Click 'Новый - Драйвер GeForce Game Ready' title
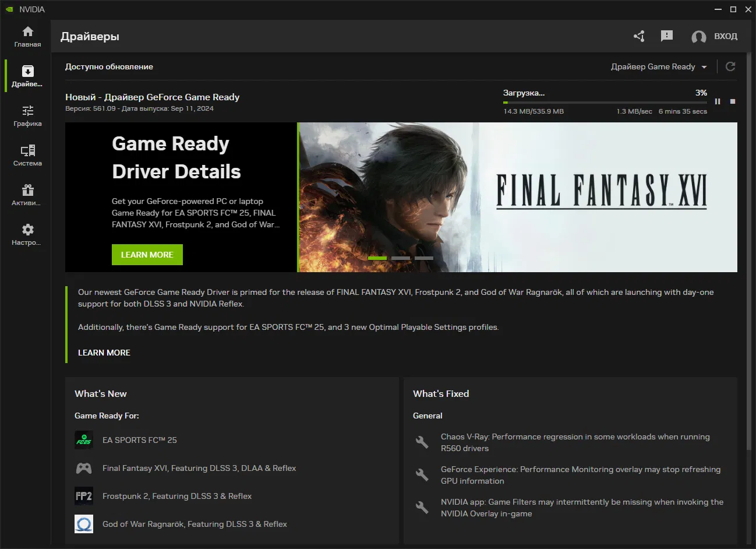756x549 pixels. pos(153,97)
